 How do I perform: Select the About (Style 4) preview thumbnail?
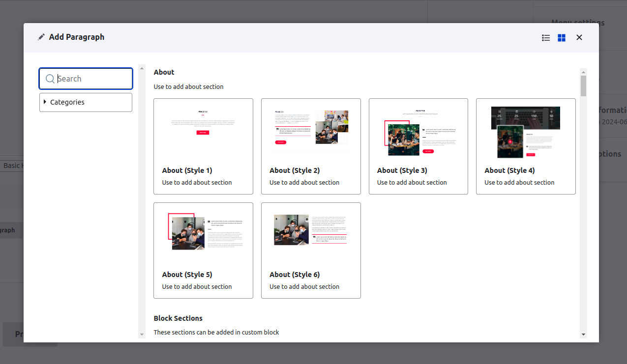(526, 132)
